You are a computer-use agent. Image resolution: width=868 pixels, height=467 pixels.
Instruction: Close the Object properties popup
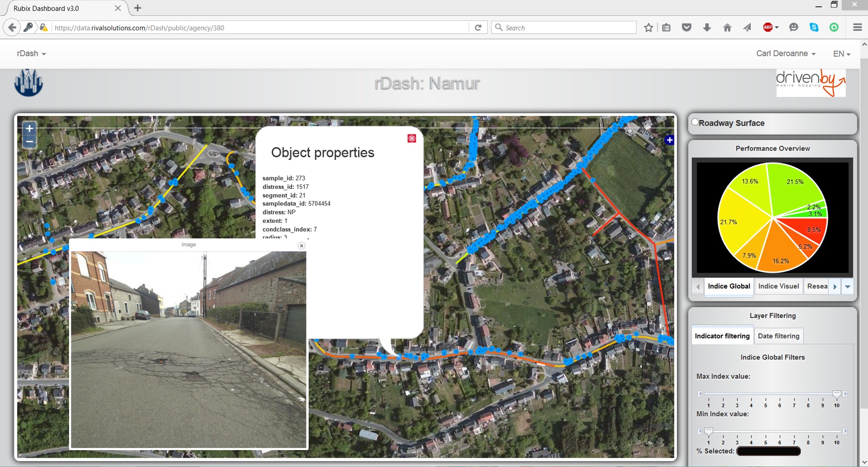412,139
